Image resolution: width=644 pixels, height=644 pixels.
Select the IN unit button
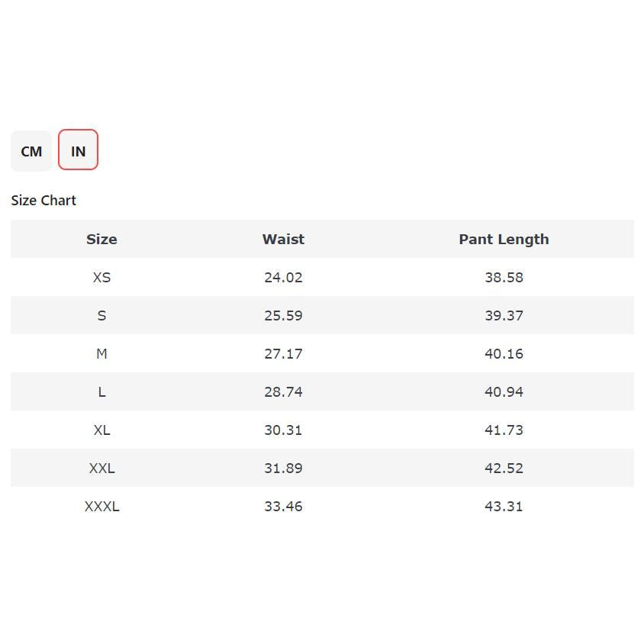(x=78, y=150)
